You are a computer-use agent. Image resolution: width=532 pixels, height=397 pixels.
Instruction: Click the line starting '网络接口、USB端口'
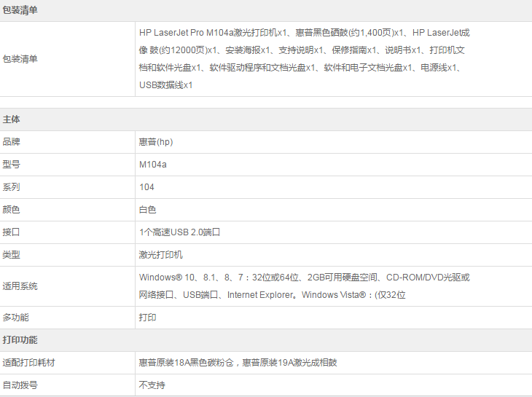(272, 295)
